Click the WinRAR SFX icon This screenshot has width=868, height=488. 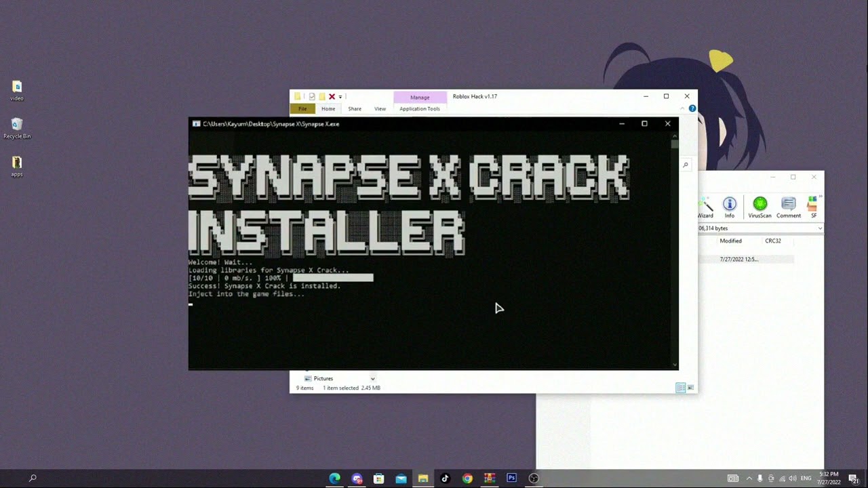click(813, 207)
